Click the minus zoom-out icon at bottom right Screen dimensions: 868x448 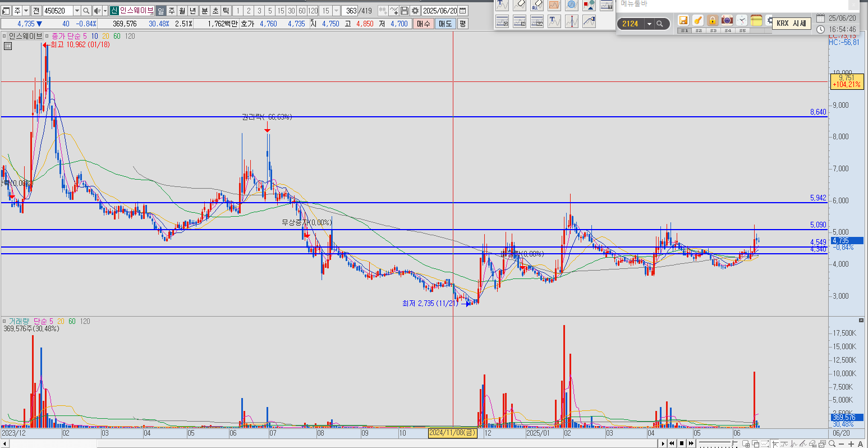[x=841, y=444]
